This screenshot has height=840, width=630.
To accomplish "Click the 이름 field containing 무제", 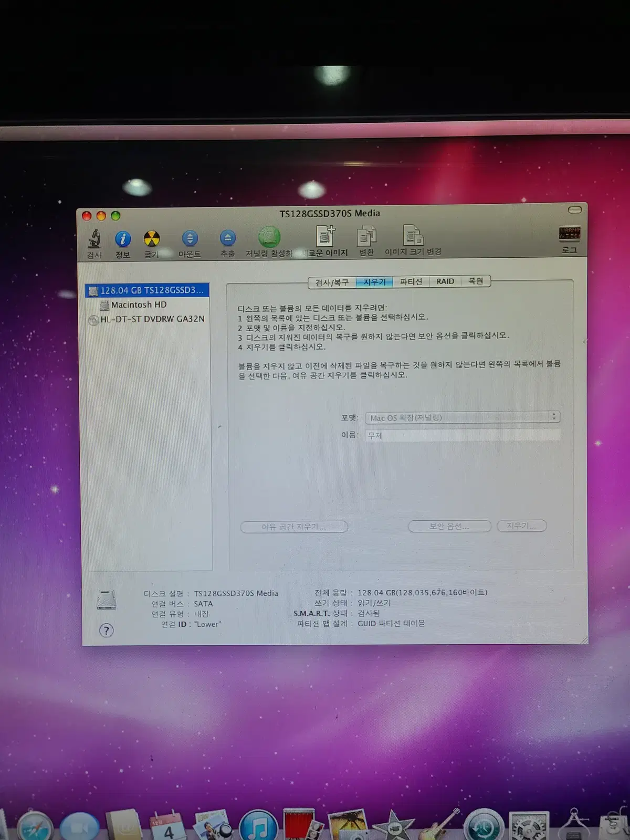I will [x=463, y=435].
